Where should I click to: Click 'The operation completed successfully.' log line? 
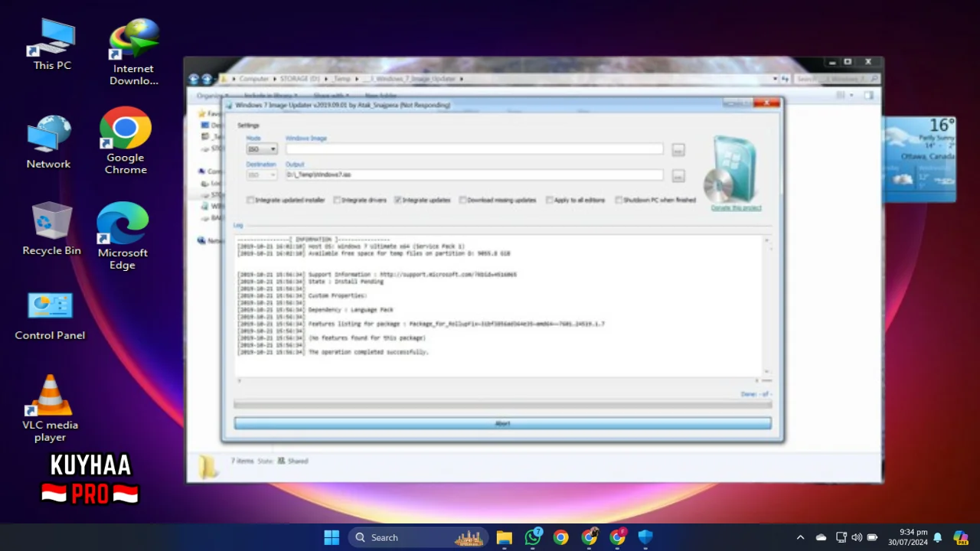point(368,352)
